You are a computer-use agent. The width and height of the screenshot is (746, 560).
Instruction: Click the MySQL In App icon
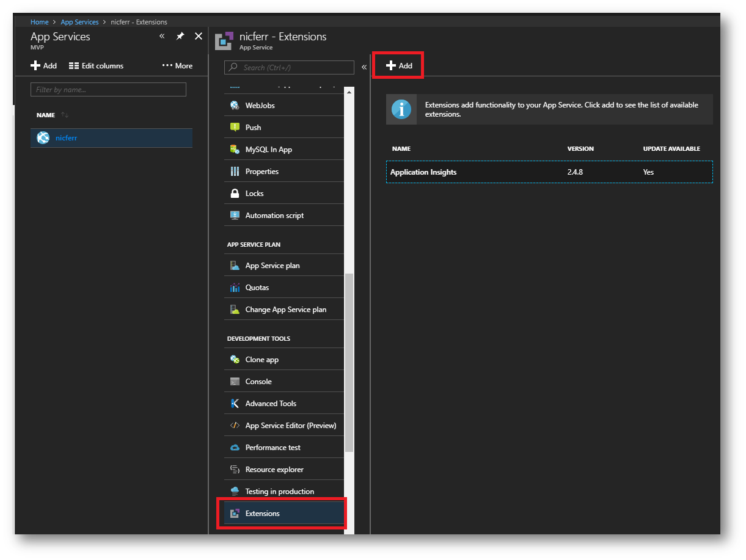[x=235, y=150]
